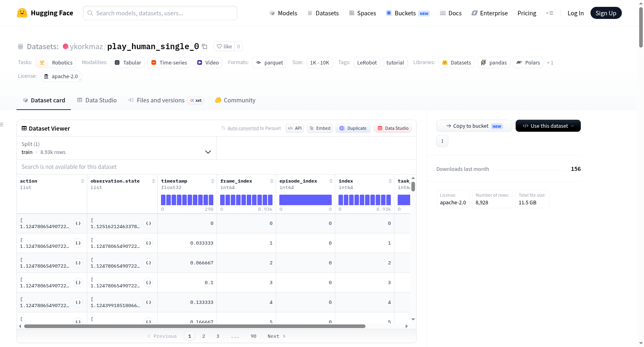Screen dimensions: 644x347
Task: Open Datasets in the top navigation
Action: (323, 13)
